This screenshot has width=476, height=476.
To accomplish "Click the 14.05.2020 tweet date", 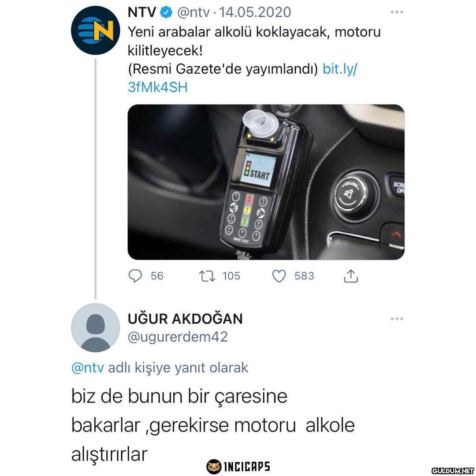I will pyautogui.click(x=255, y=12).
